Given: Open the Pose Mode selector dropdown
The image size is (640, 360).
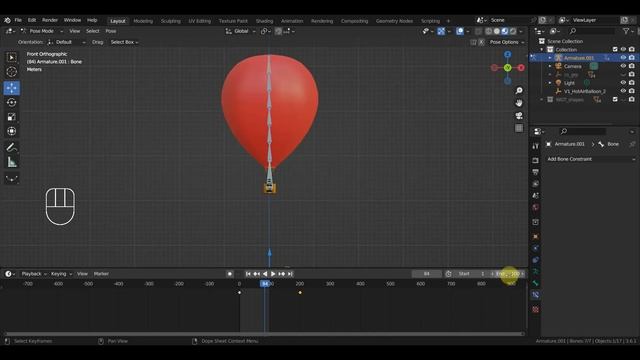Looking at the screenshot, I should click(42, 31).
